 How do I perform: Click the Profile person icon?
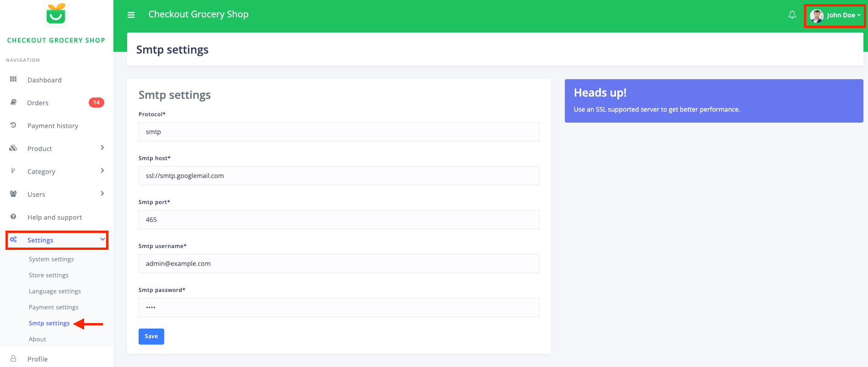(13, 359)
